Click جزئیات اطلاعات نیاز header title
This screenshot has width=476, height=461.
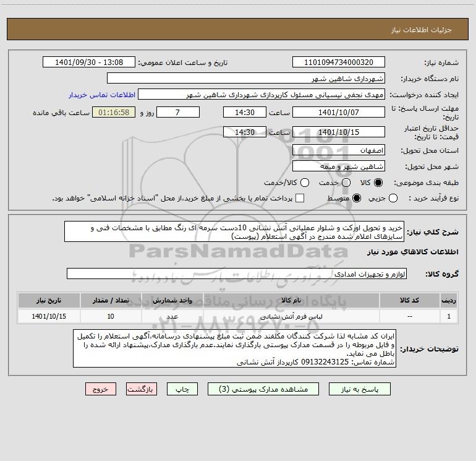click(422, 30)
